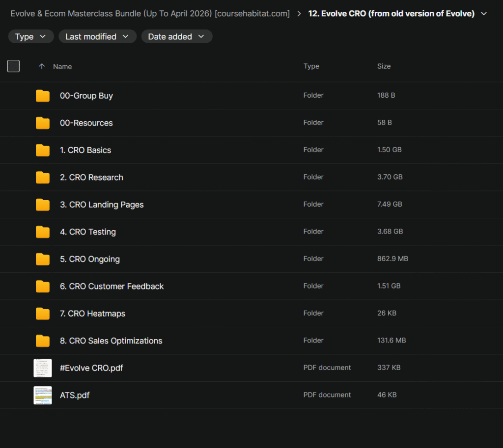The width and height of the screenshot is (503, 448).
Task: Open the 2. CRO Research folder
Action: coord(91,178)
